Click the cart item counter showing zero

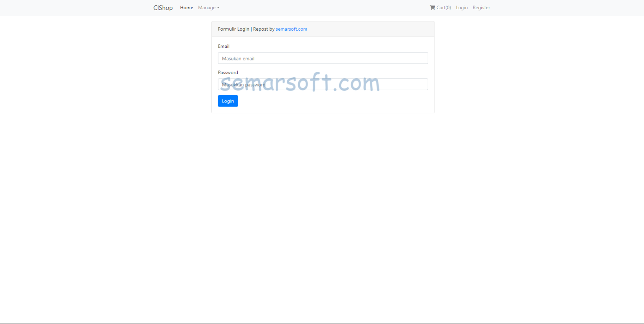click(448, 7)
